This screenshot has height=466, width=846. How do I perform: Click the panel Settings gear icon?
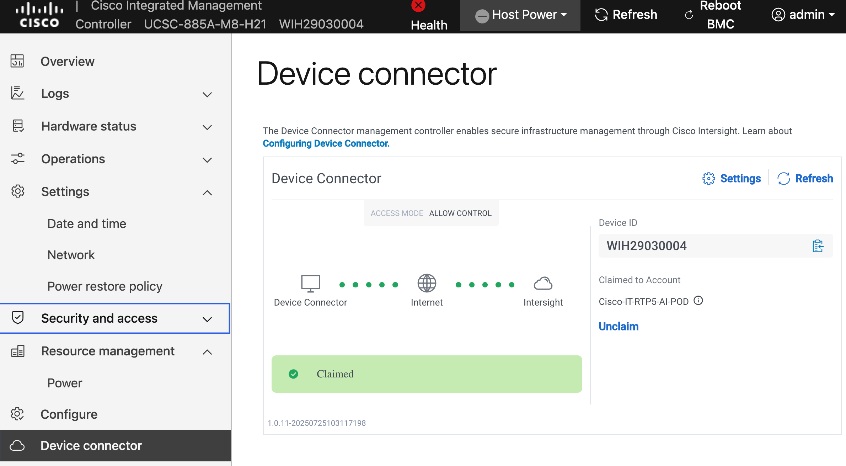coord(708,179)
